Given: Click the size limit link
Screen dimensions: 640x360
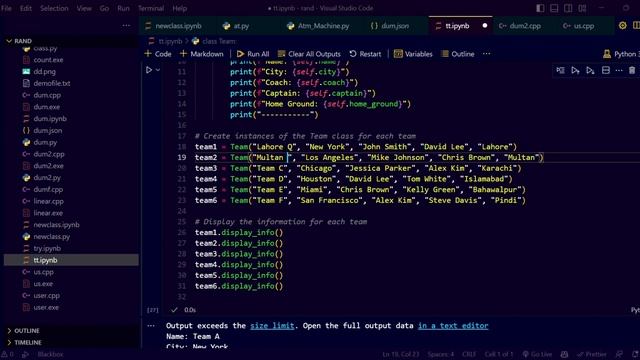Looking at the screenshot, I should 272,326.
